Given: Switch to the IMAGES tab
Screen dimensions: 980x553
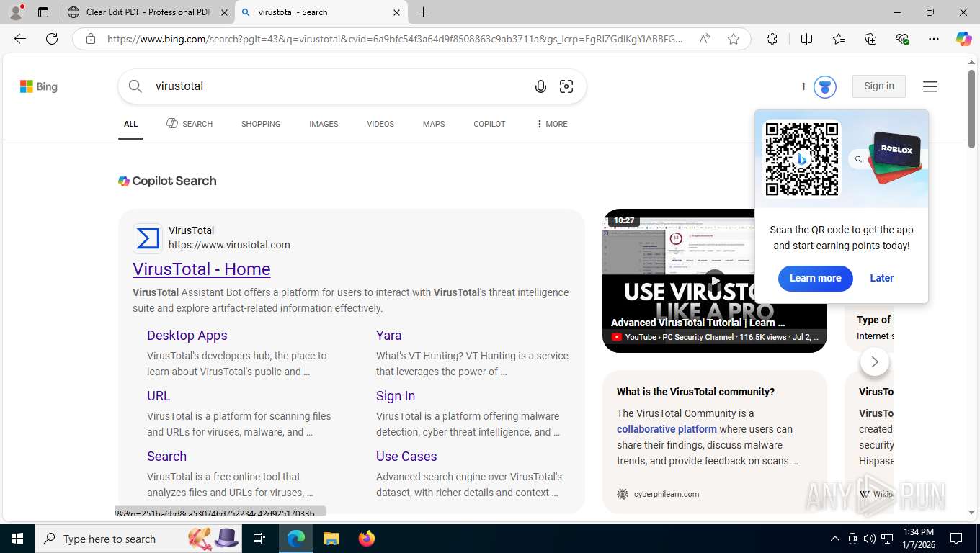Looking at the screenshot, I should click(x=324, y=124).
